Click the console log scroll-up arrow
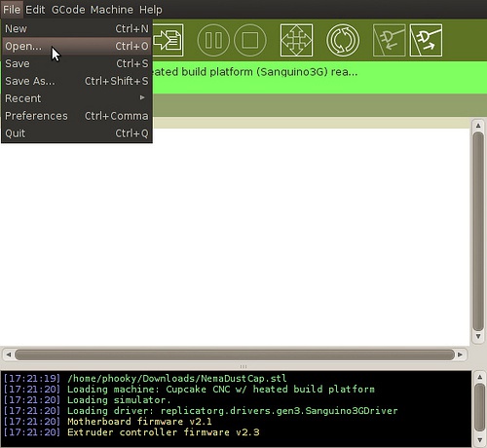487x448 pixels. tap(479, 377)
